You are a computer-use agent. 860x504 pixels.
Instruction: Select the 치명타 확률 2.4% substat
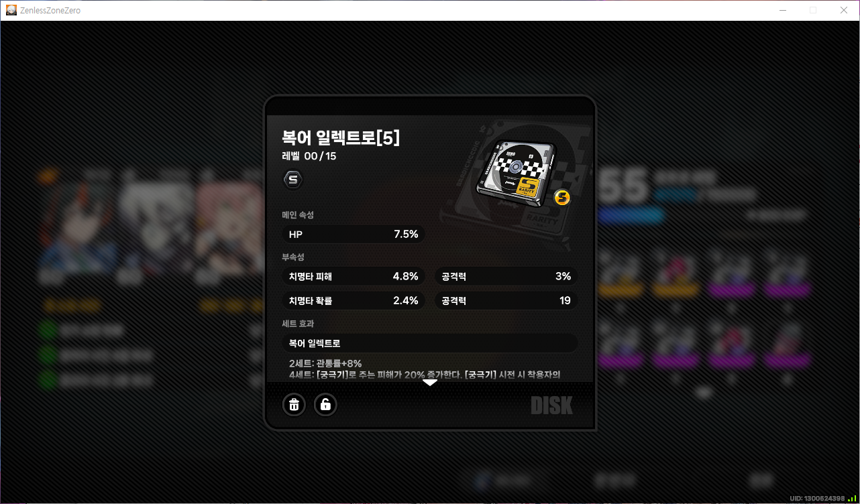pos(354,301)
